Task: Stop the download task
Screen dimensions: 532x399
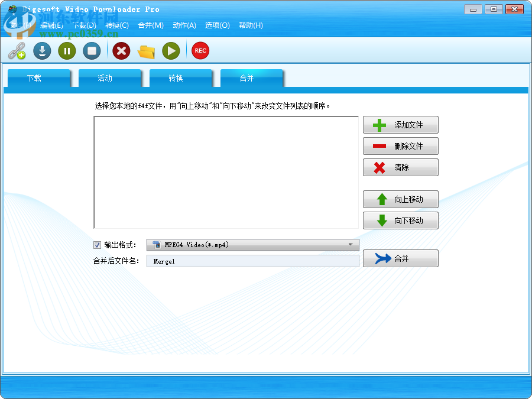Action: pos(92,51)
